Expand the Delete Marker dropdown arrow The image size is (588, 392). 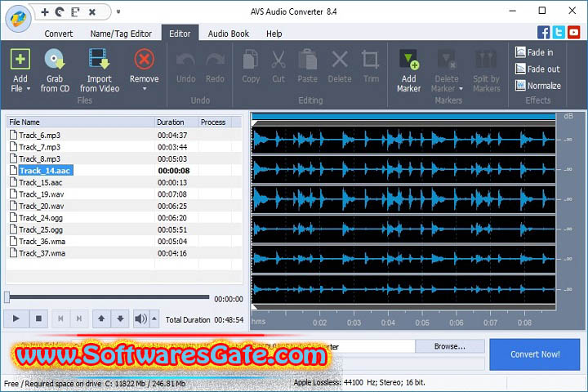[461, 89]
